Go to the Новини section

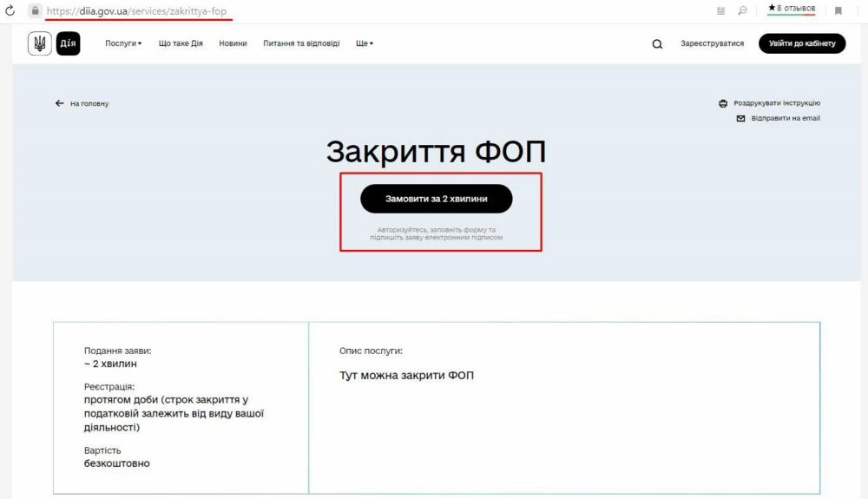pyautogui.click(x=233, y=43)
